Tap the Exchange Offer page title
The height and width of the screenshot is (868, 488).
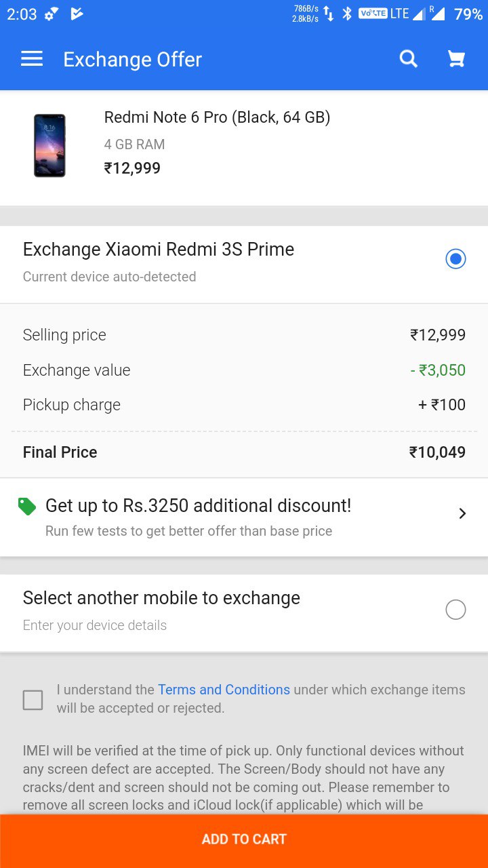point(133,60)
